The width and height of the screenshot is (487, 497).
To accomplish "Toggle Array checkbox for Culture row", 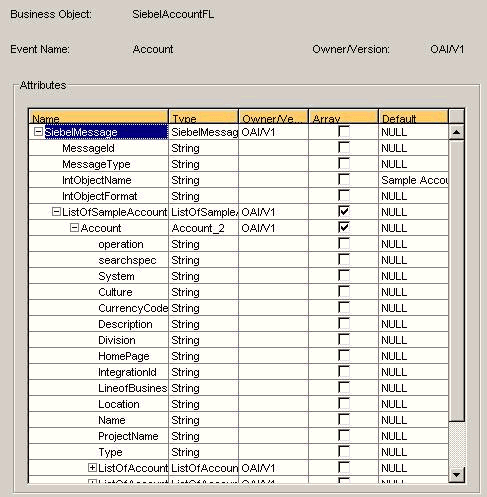I will [344, 291].
